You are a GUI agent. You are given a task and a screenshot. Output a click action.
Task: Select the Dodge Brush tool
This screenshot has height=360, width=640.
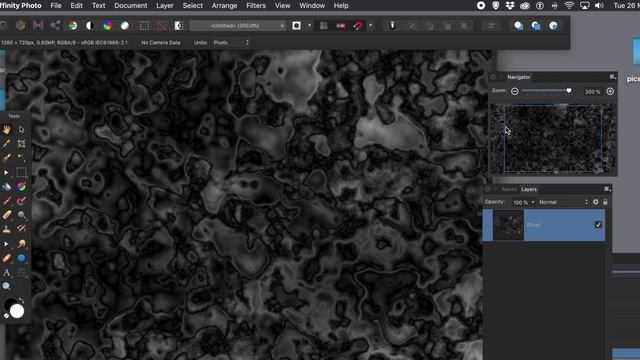coord(21,215)
